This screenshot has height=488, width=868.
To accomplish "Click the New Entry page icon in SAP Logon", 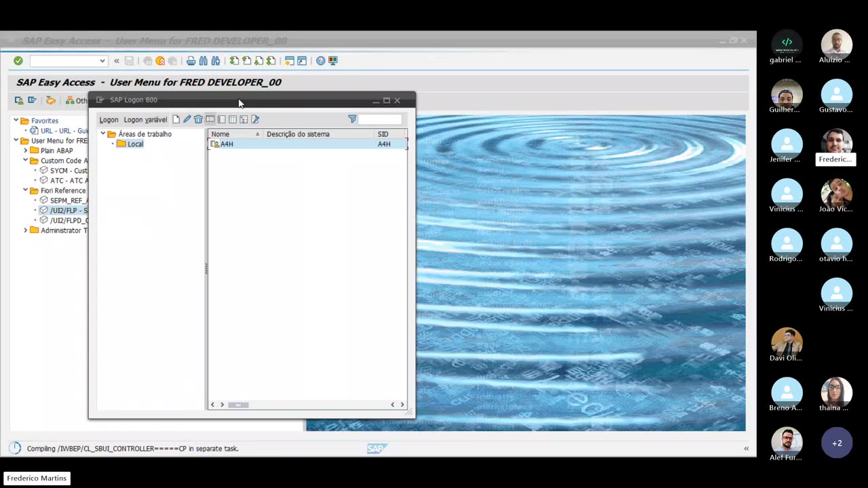I will coord(176,119).
